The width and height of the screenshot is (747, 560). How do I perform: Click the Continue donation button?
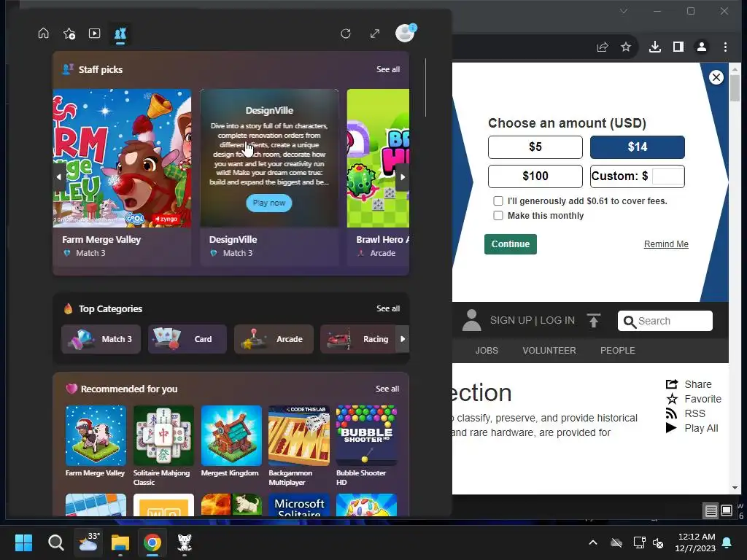click(510, 244)
